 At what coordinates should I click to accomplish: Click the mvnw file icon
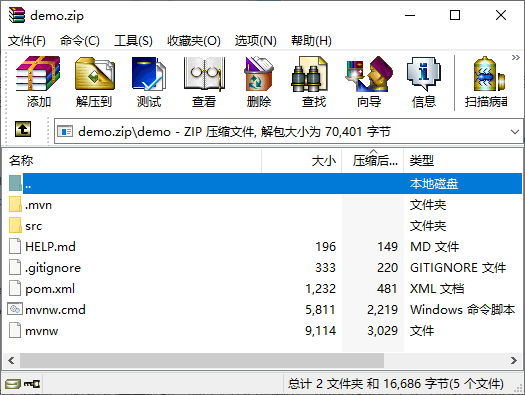15,330
